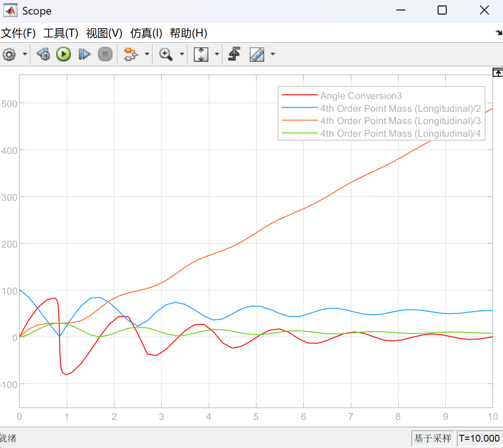The width and height of the screenshot is (503, 448).
Task: Open the cursor measurements ruler tool
Action: 257,54
